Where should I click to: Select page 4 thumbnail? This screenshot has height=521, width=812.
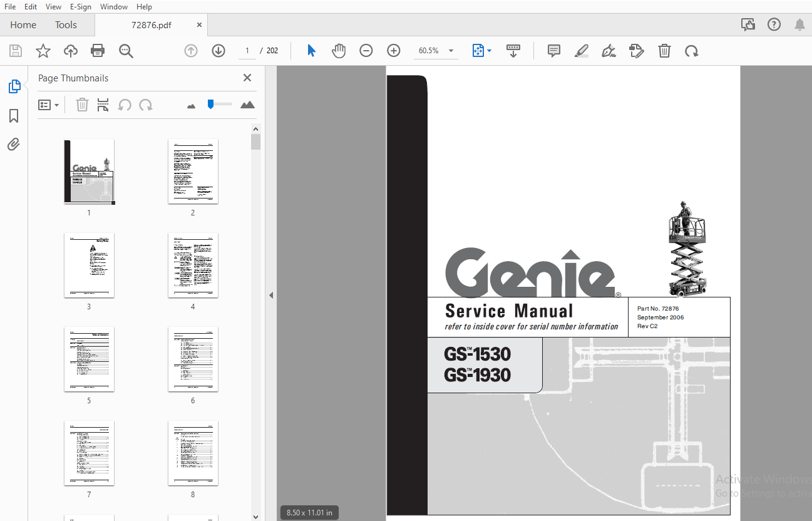193,265
